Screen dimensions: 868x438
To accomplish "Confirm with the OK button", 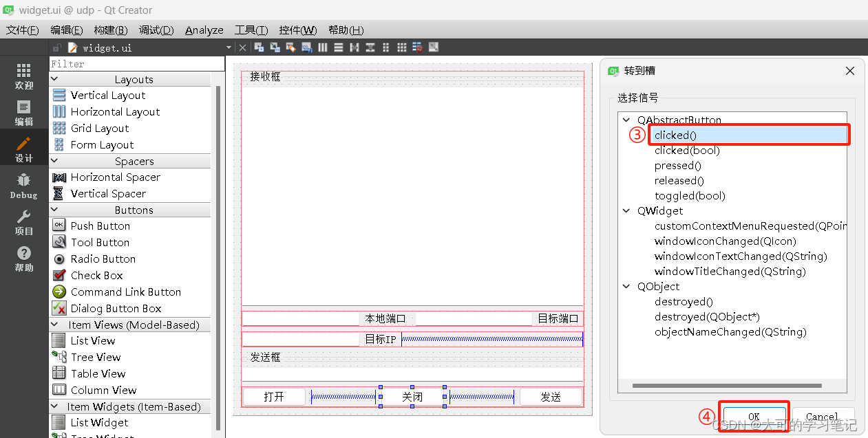I will [x=754, y=416].
